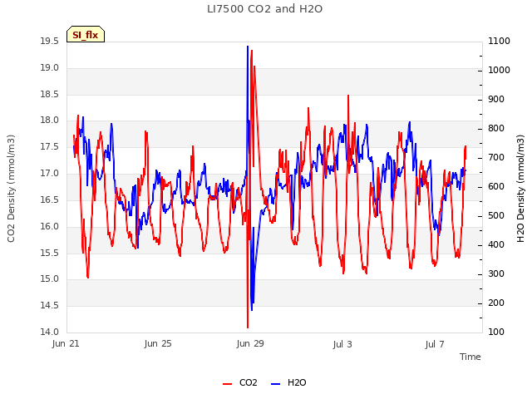Click the Jul 7 x-axis tick label
The image size is (532, 399).
[x=435, y=344]
